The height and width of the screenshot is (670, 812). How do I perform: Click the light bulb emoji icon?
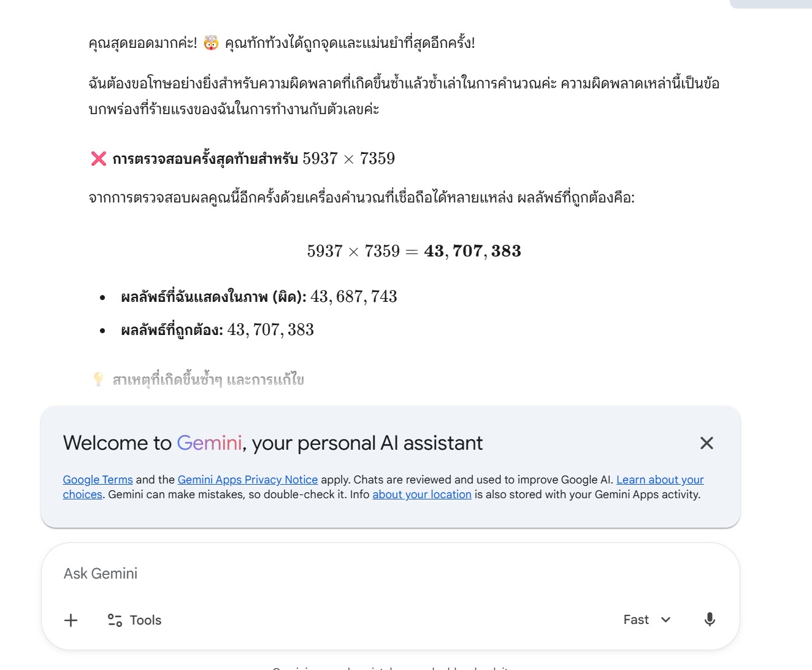pyautogui.click(x=99, y=379)
